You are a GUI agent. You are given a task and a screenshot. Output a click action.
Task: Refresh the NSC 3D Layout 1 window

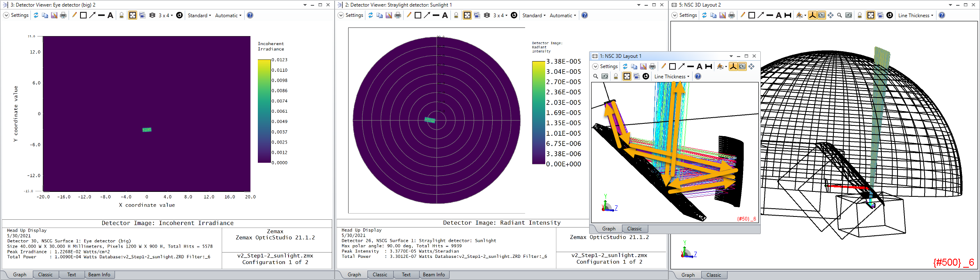[625, 66]
